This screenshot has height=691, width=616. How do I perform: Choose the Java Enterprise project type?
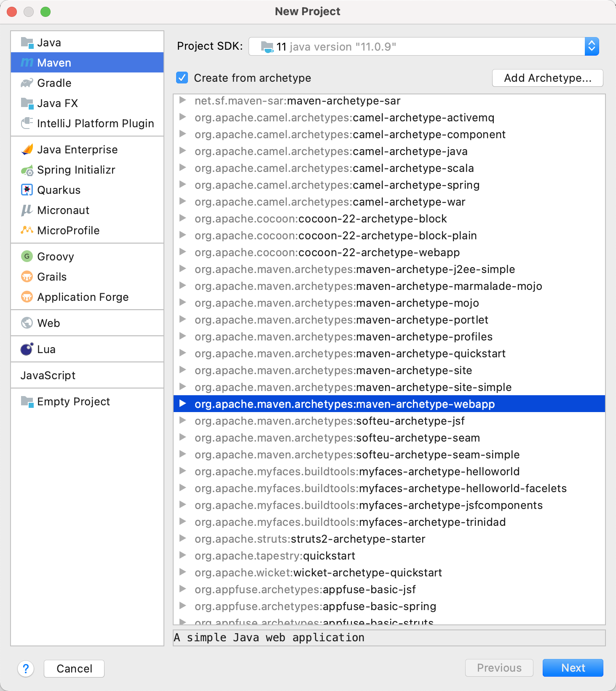pyautogui.click(x=87, y=150)
